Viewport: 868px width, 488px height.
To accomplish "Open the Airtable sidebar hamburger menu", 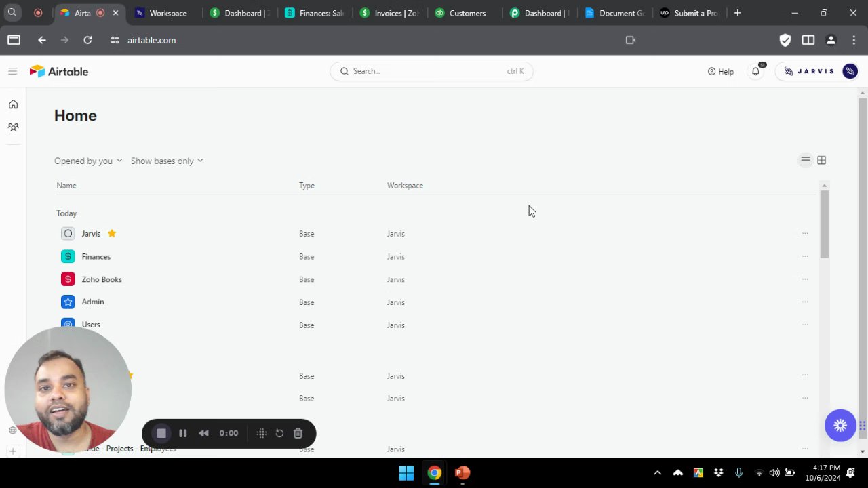I will [12, 71].
